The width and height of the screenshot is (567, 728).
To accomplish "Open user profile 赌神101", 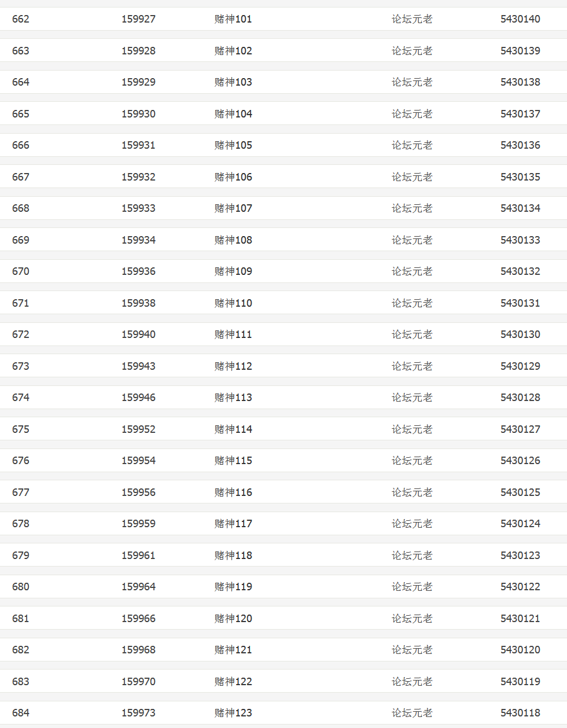I will pos(233,19).
